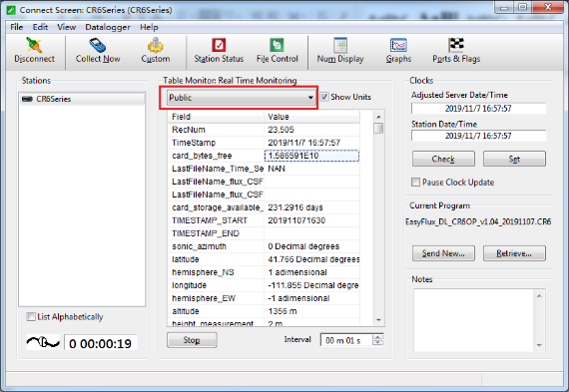Click the Connect Screen title bar app icon
The height and width of the screenshot is (392, 569).
tap(11, 10)
